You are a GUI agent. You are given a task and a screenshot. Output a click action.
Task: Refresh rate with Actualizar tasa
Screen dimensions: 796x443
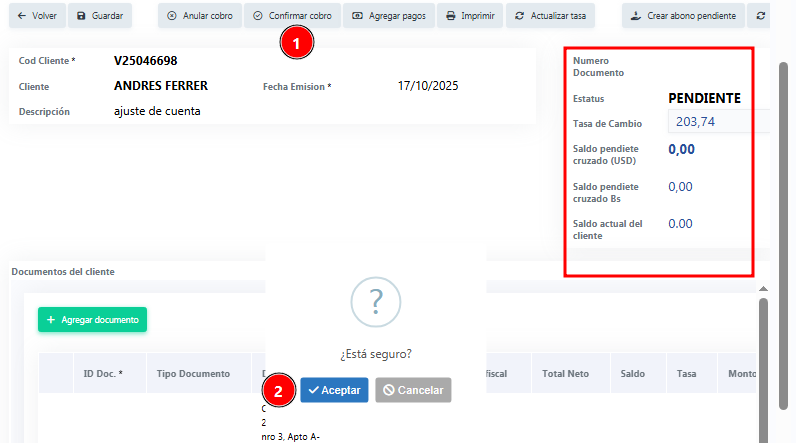[x=551, y=16]
